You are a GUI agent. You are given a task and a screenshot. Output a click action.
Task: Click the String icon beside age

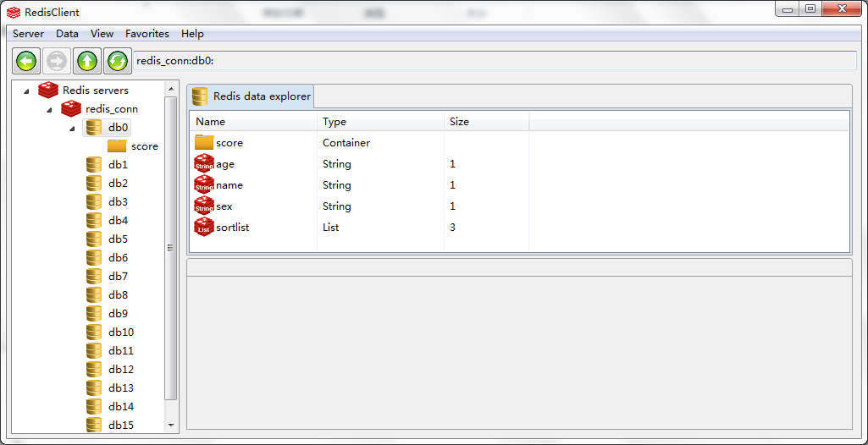pyautogui.click(x=204, y=163)
